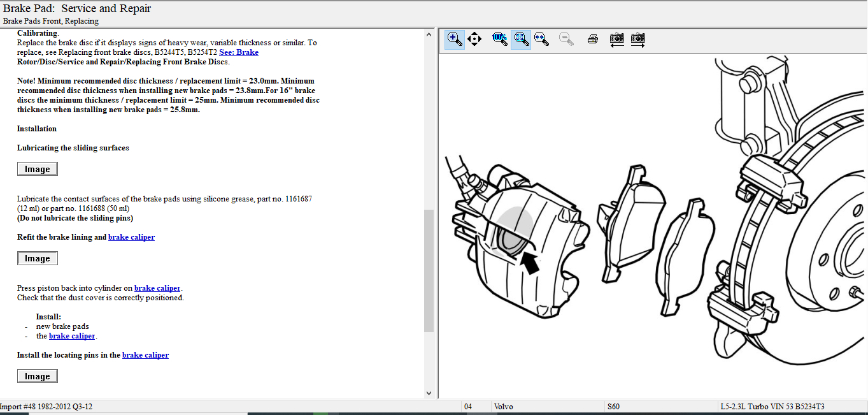
Task: Click brake caliper link in Refit heading
Action: (x=131, y=237)
